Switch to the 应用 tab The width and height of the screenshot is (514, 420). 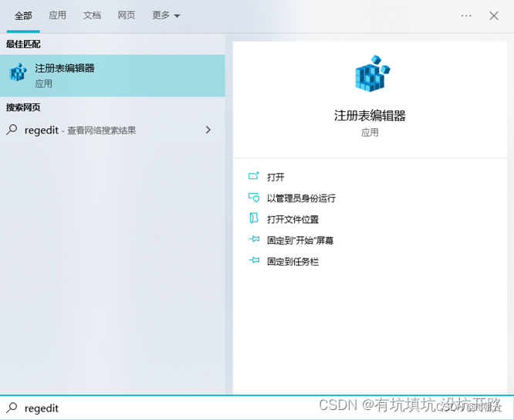[x=57, y=15]
